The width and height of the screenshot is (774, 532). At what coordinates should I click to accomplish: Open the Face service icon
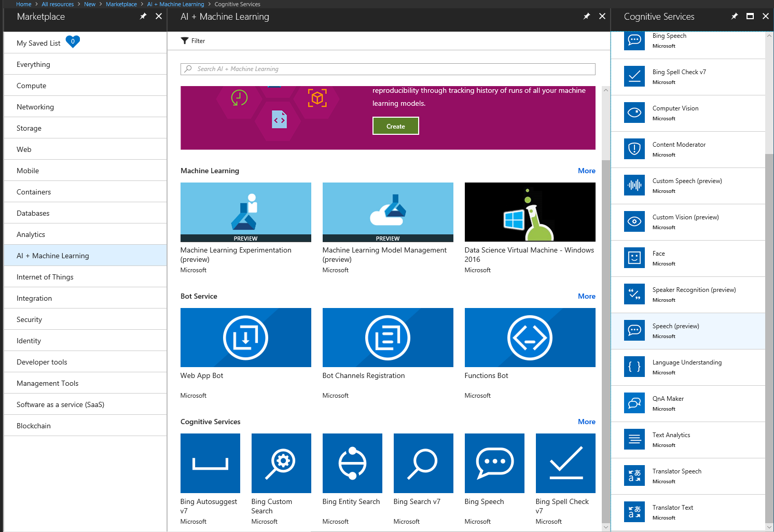pyautogui.click(x=634, y=258)
